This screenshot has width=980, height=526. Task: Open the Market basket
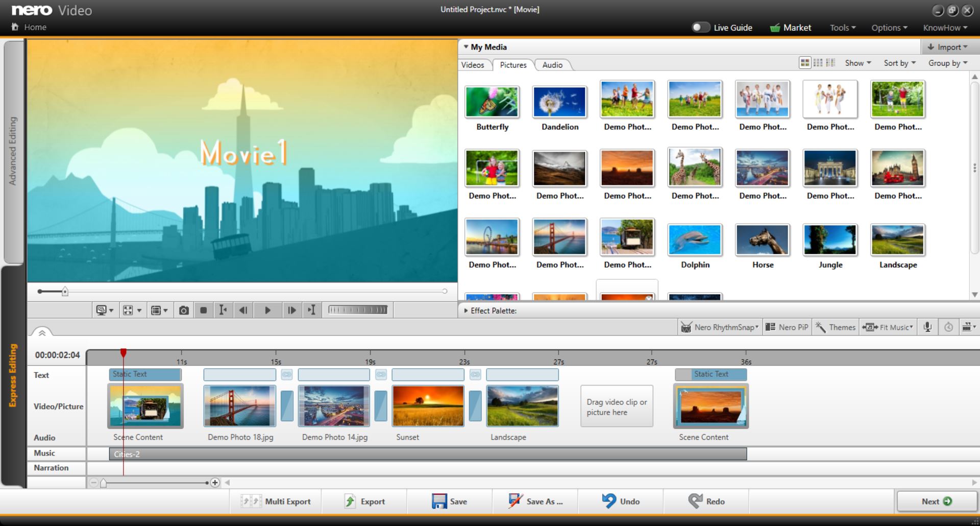pyautogui.click(x=790, y=28)
